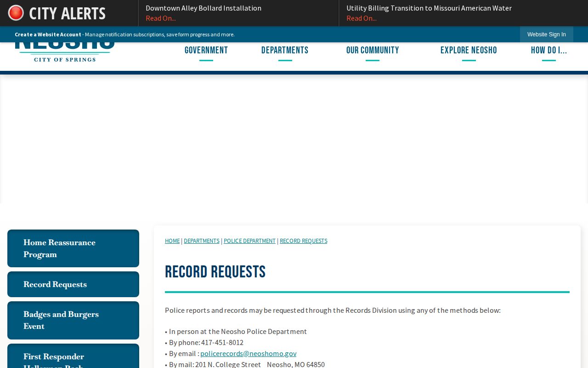Open the How Do I... menu

549,51
